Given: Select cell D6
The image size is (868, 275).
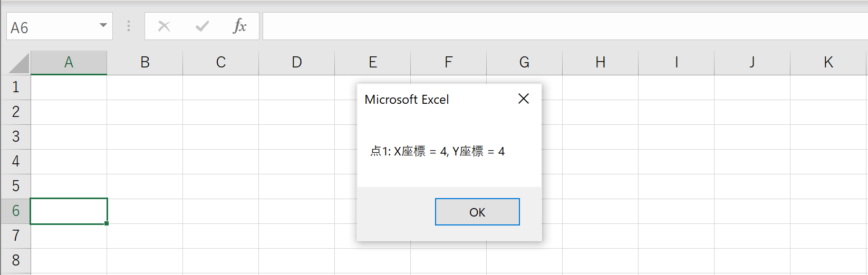Looking at the screenshot, I should (x=297, y=211).
